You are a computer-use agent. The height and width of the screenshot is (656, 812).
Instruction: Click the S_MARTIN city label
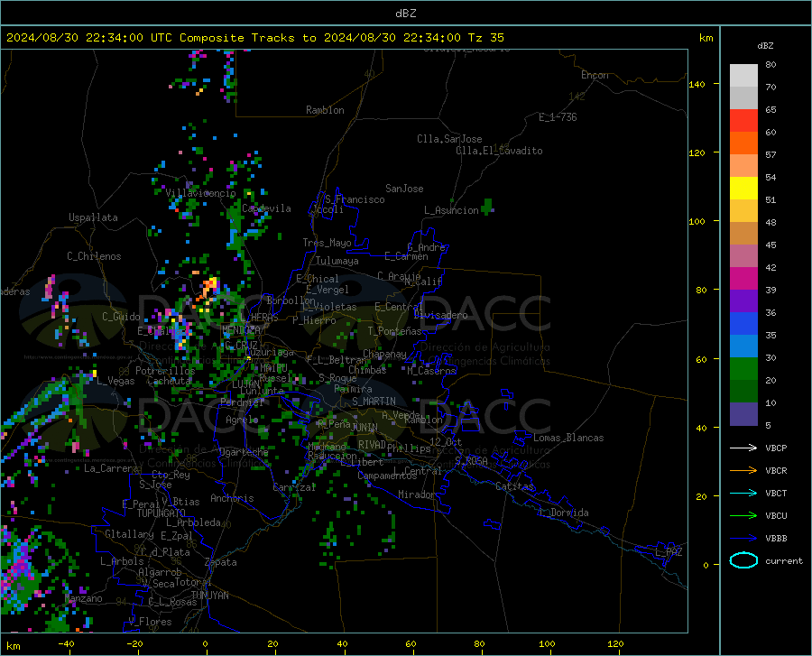pyautogui.click(x=374, y=402)
